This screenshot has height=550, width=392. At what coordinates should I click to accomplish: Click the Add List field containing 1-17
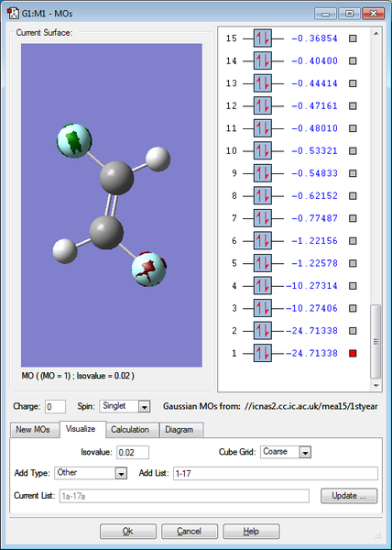(276, 474)
